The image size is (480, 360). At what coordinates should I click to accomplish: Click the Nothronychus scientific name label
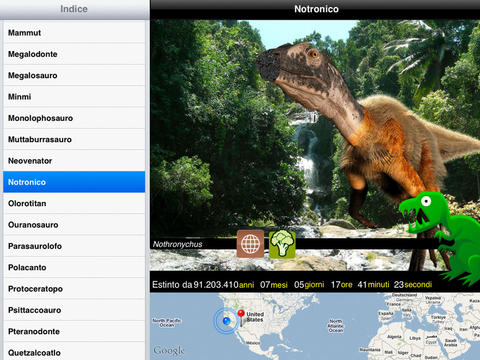(x=177, y=244)
